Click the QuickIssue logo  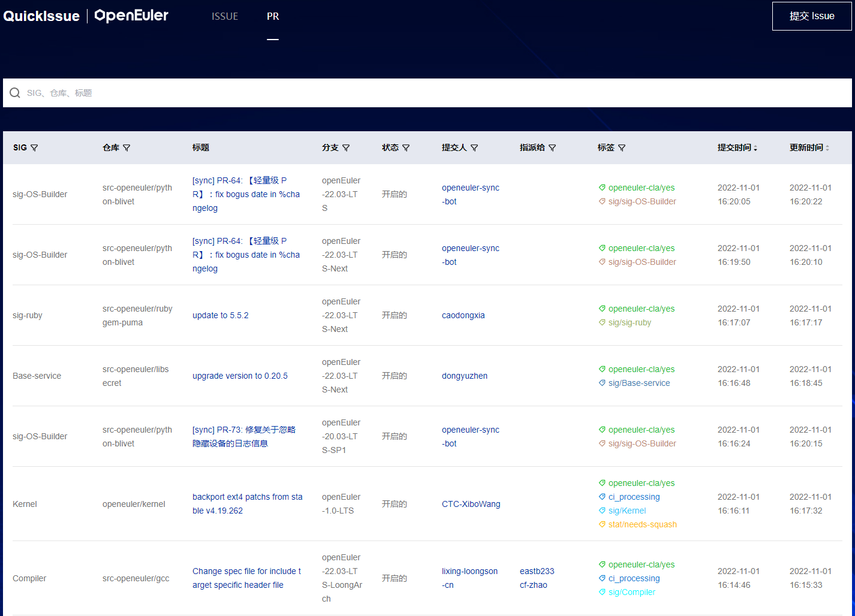[x=41, y=16]
